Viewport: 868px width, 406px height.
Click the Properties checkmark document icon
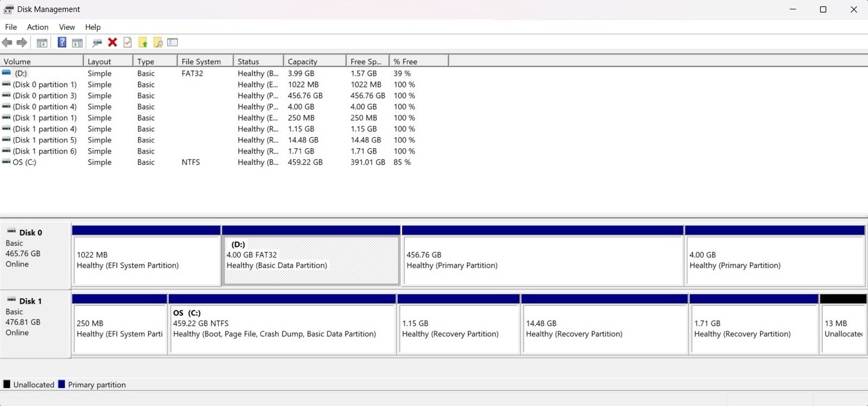[127, 42]
